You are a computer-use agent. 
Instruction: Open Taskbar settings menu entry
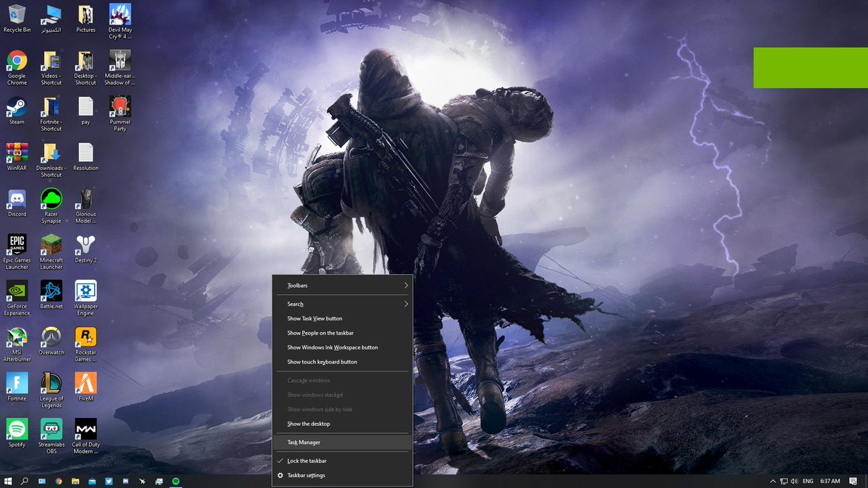pos(342,476)
